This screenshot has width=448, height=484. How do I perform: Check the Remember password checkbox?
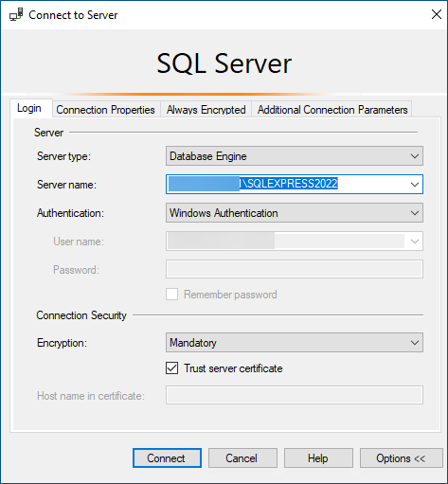pos(171,295)
